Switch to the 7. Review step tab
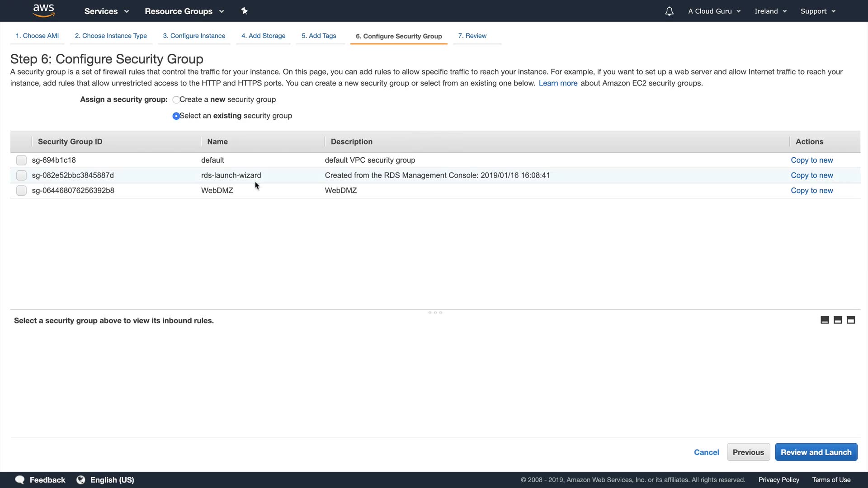868x488 pixels. 472,36
